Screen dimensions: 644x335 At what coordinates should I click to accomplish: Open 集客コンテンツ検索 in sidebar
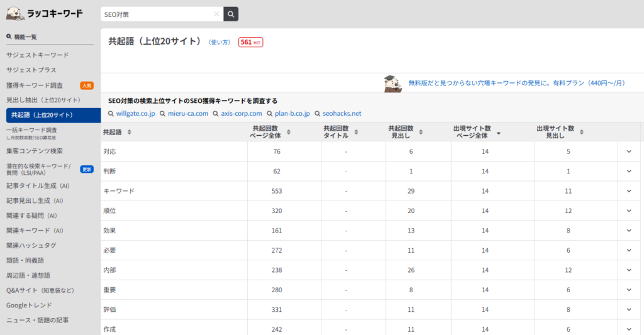tap(35, 151)
